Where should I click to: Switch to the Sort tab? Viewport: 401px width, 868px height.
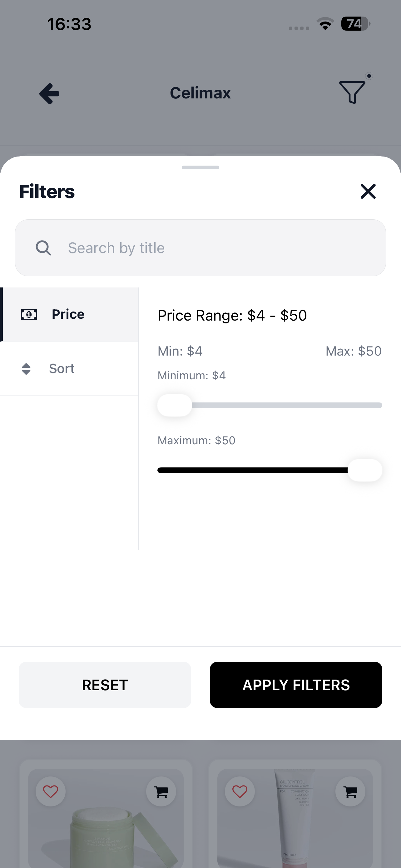[69, 369]
